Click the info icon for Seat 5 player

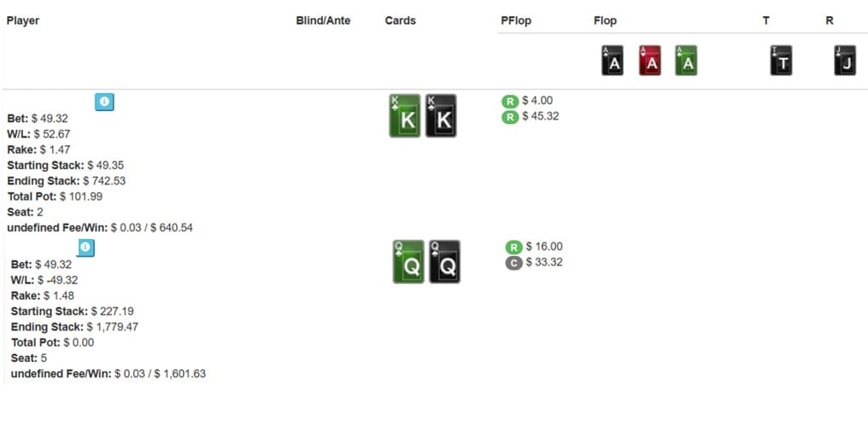85,248
